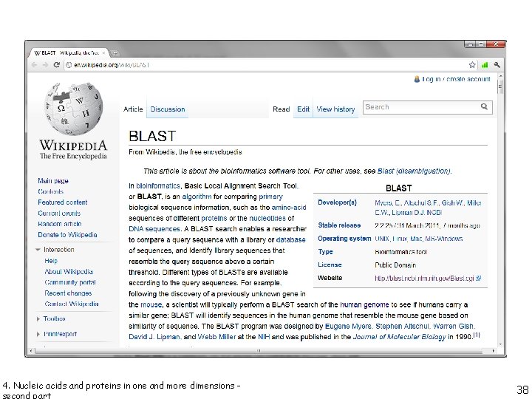Viewport: 532px width, 399px height.
Task: Open the green signal extension icon
Action: click(485, 65)
